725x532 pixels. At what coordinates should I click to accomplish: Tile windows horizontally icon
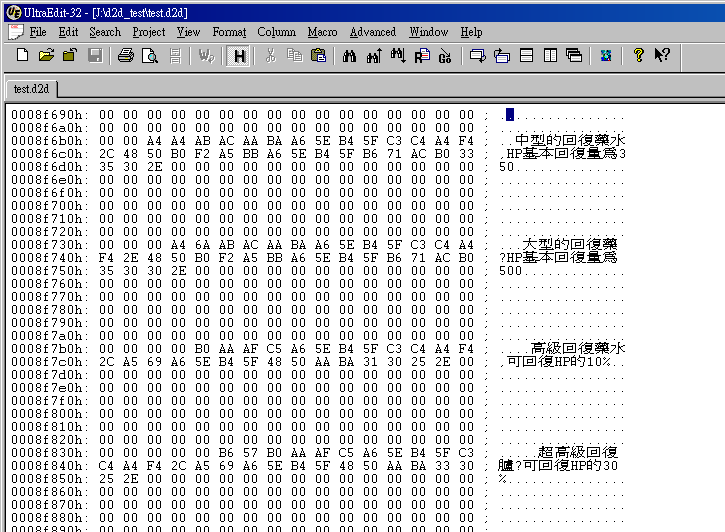pyautogui.click(x=526, y=55)
